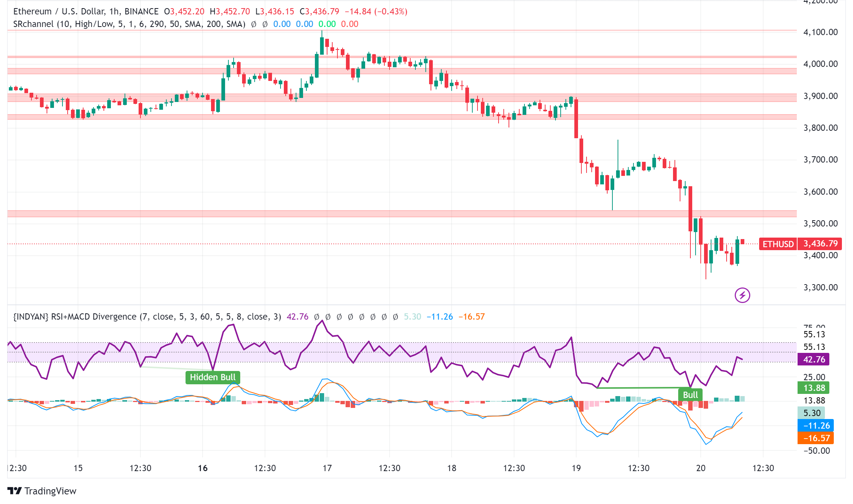Viewport: 853px width, 504px height.
Task: Select the SRchannel indicator title
Action: pyautogui.click(x=129, y=24)
